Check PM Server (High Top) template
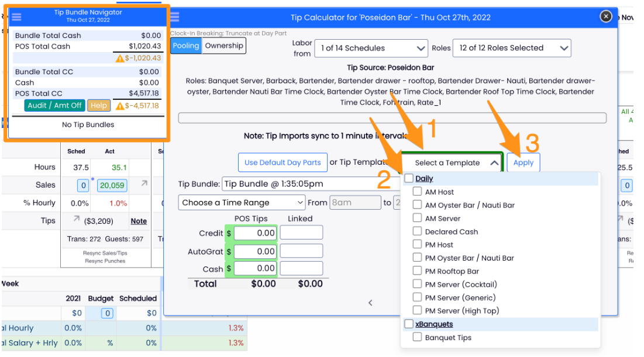The image size is (644, 357). 417,310
